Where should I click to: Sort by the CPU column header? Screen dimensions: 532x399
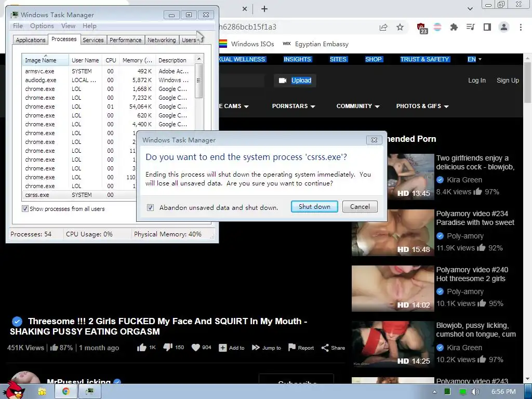click(x=111, y=60)
